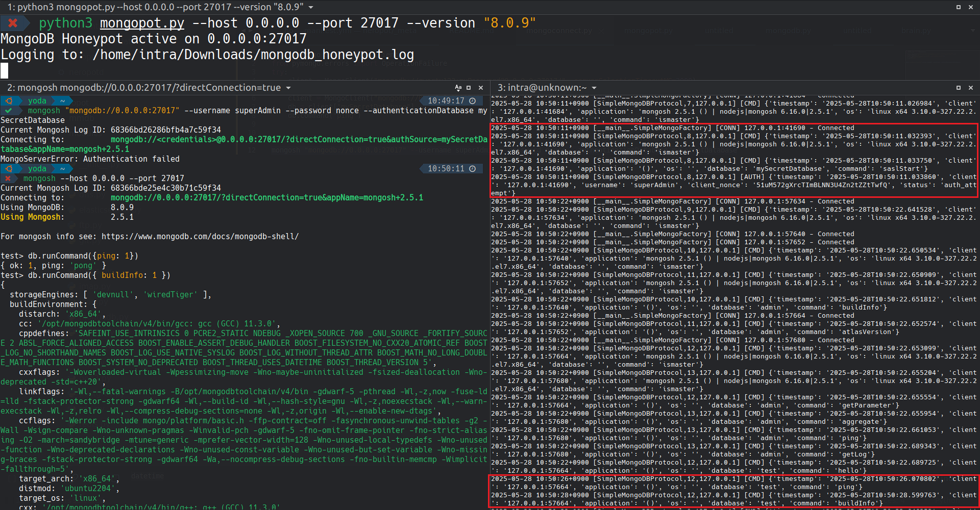Viewport: 980px width, 510px height.
Task: Close the pane 2 mongosh terminal
Action: [481, 88]
